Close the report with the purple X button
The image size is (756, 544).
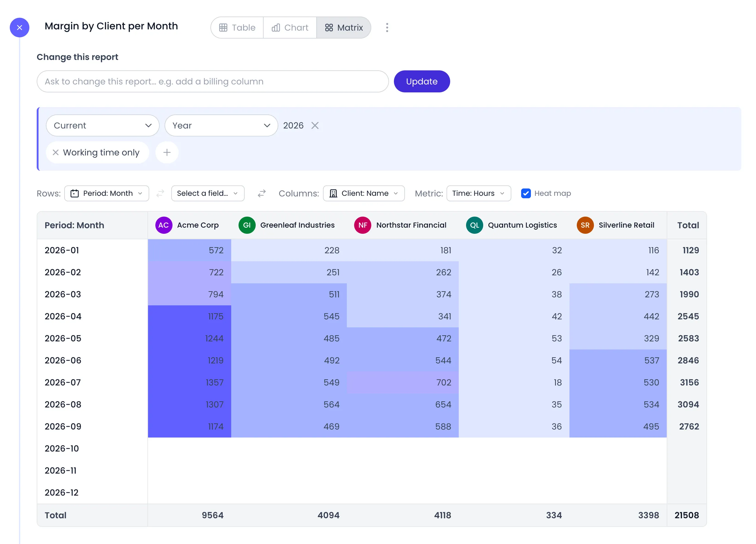(x=19, y=27)
